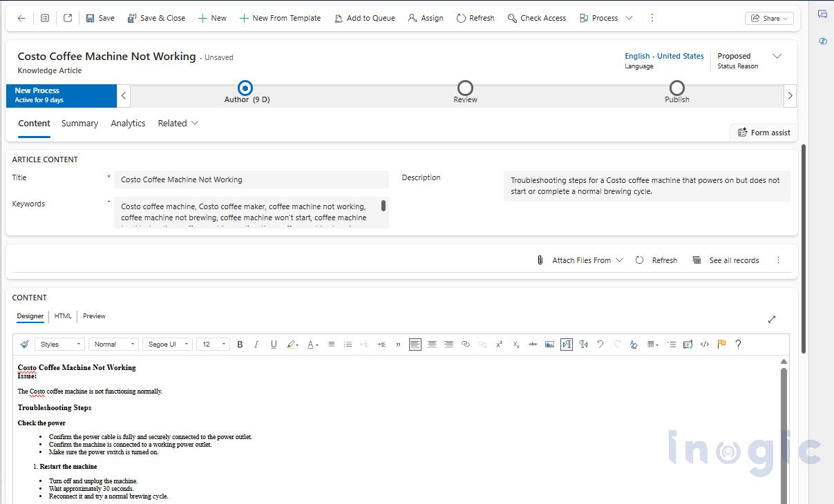Viewport: 834px width, 504px height.
Task: Click the English - United States language link
Action: (664, 56)
